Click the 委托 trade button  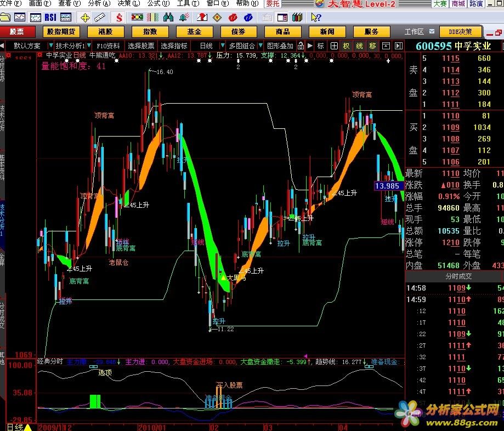pyautogui.click(x=273, y=3)
